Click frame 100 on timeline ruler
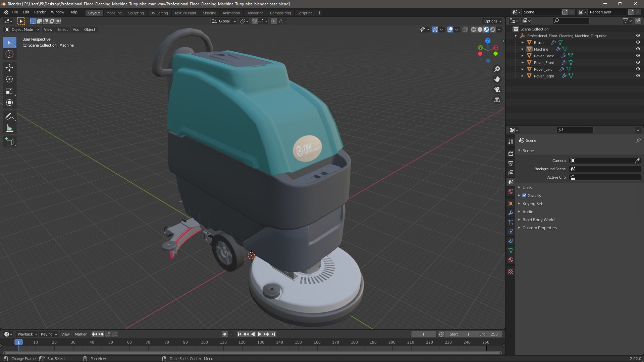The width and height of the screenshot is (644, 362). (204, 342)
